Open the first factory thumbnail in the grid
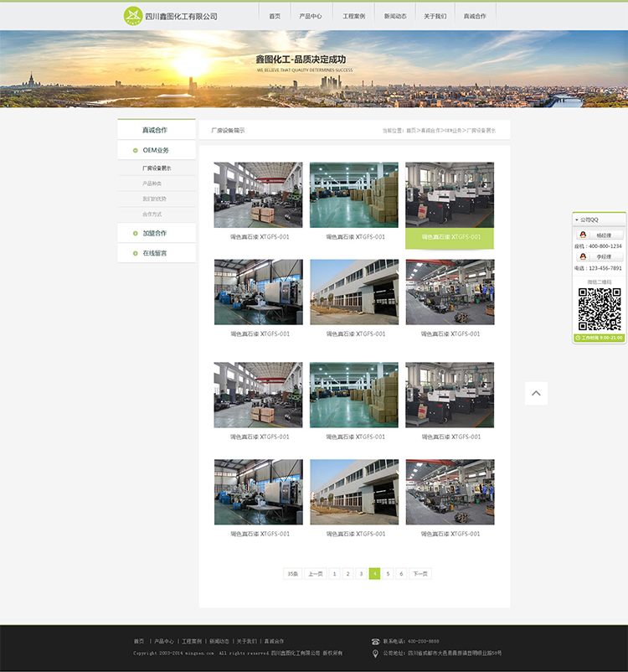 [x=258, y=194]
